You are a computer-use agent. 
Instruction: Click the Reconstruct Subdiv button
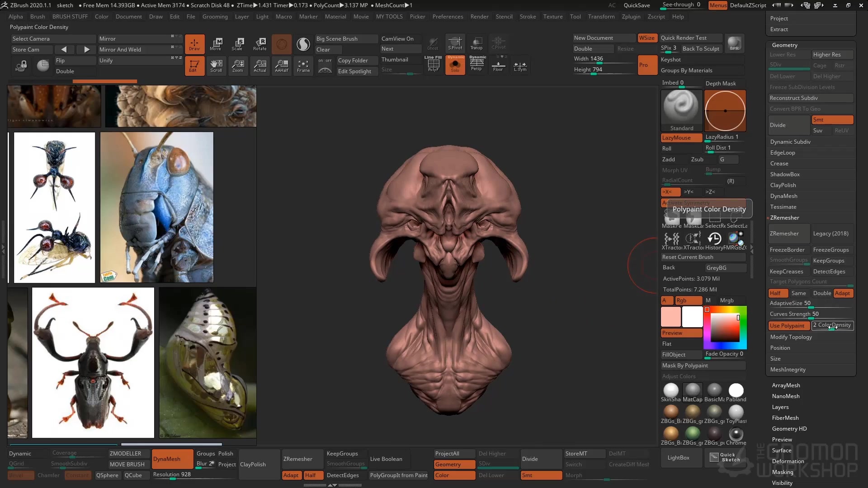pyautogui.click(x=811, y=98)
